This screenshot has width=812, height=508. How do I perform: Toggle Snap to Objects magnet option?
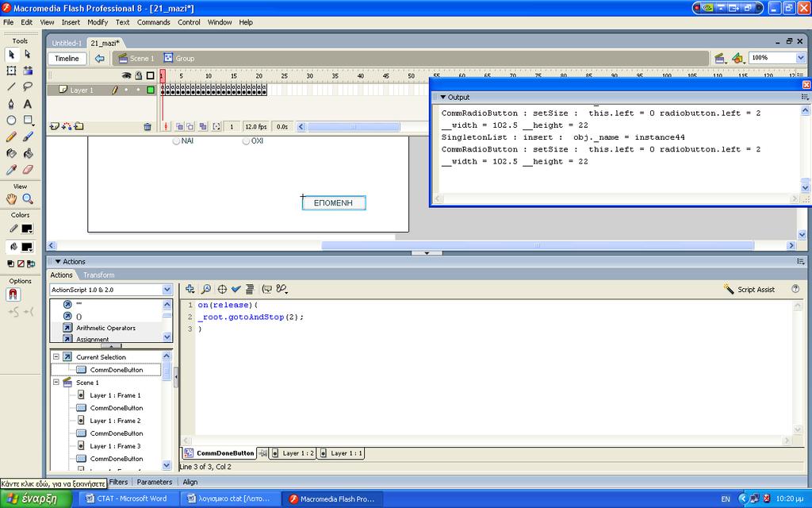(13, 294)
